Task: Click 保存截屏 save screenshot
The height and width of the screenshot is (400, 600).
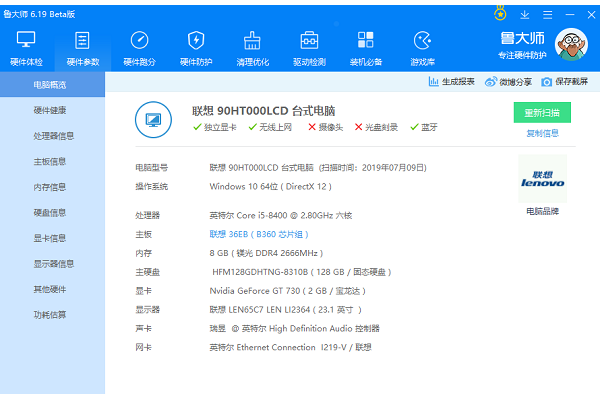Action: pyautogui.click(x=565, y=82)
